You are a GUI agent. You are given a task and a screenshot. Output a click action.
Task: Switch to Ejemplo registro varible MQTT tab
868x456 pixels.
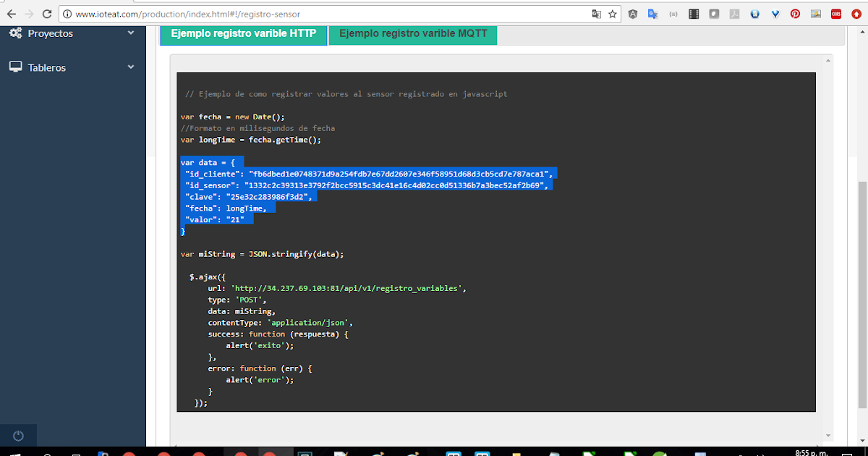[x=412, y=33]
